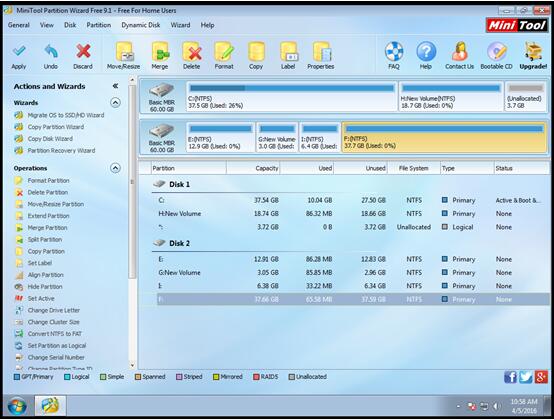Click the Apply checkmark icon

(x=19, y=51)
